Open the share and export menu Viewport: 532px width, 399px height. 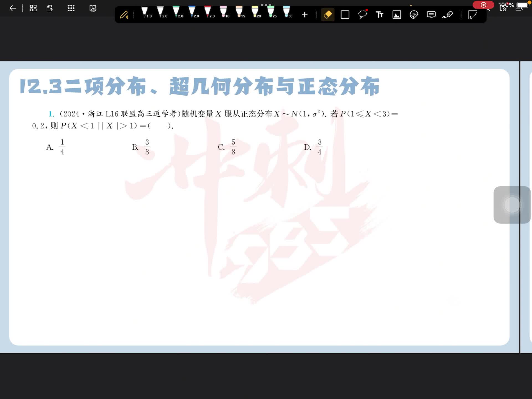[x=50, y=8]
